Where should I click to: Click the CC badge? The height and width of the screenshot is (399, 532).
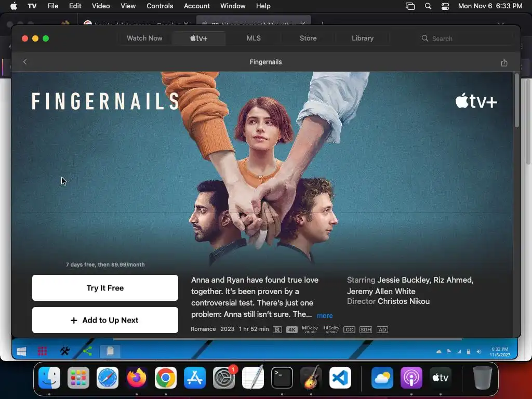click(x=349, y=329)
